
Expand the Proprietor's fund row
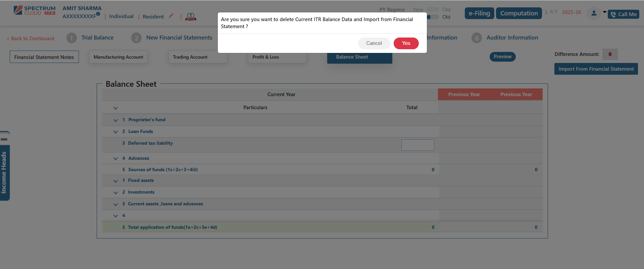tap(115, 120)
